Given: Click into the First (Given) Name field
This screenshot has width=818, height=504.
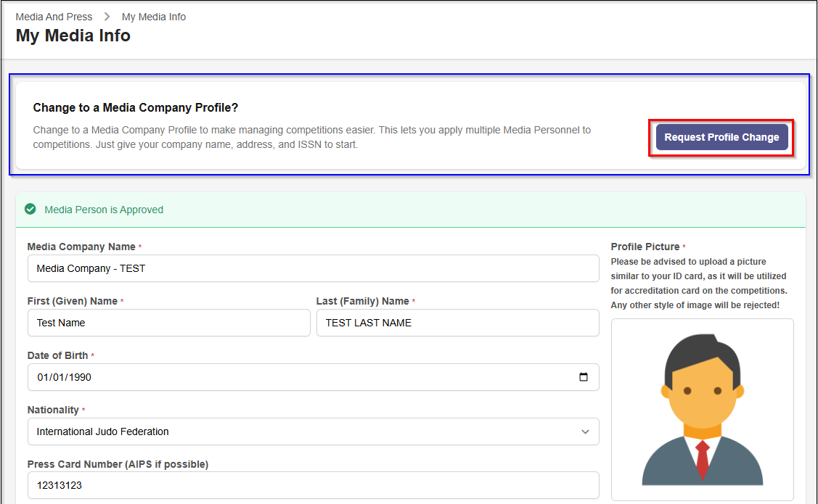Looking at the screenshot, I should pyautogui.click(x=168, y=323).
